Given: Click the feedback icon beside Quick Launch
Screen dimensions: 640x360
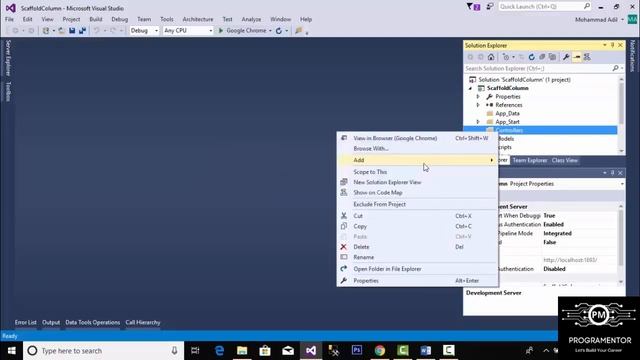Looking at the screenshot, I should point(489,7).
